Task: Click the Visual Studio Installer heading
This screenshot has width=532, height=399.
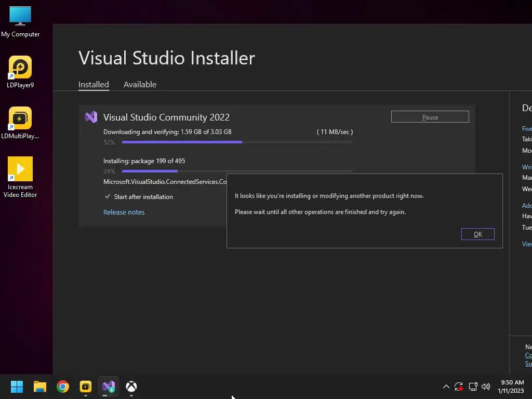Action: point(167,58)
